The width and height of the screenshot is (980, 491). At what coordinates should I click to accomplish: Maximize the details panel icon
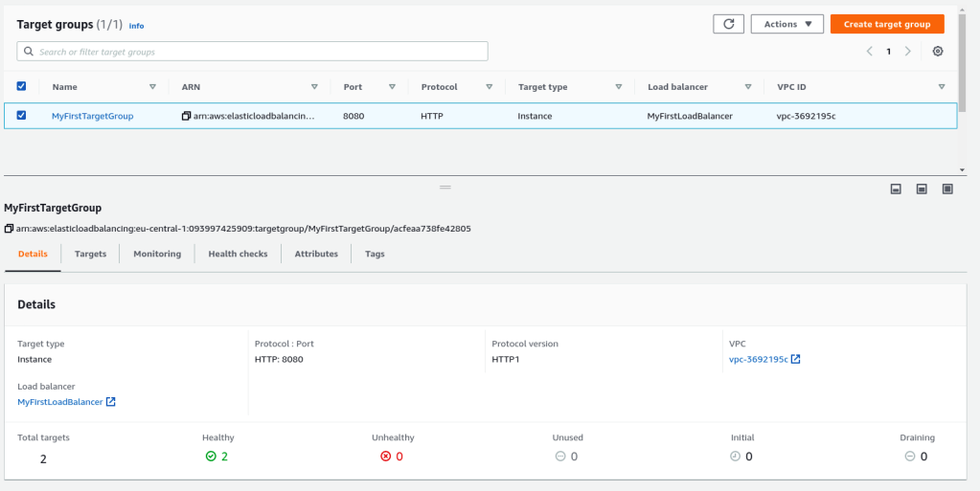click(947, 190)
